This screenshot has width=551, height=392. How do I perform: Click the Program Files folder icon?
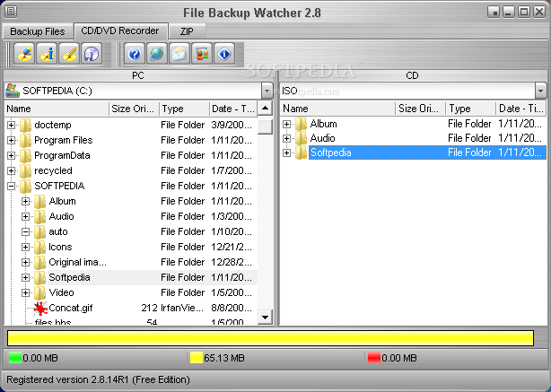coord(25,141)
